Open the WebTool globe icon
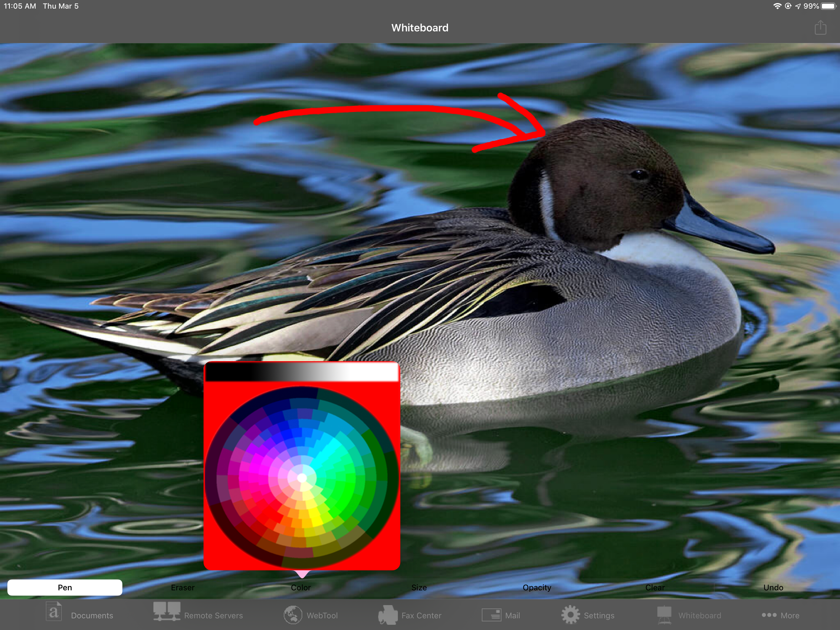Screen dimensions: 840x630 coord(293,615)
